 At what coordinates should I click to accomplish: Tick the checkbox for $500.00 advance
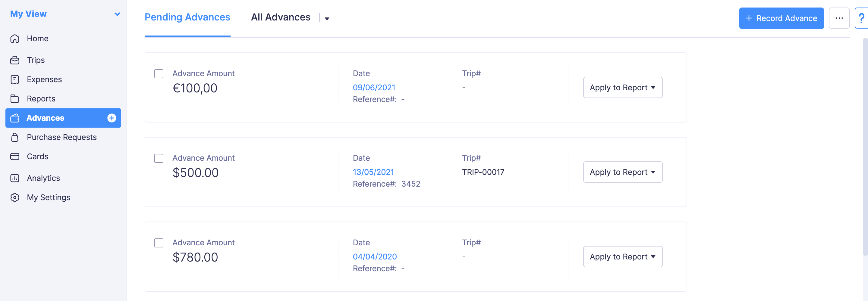point(159,158)
